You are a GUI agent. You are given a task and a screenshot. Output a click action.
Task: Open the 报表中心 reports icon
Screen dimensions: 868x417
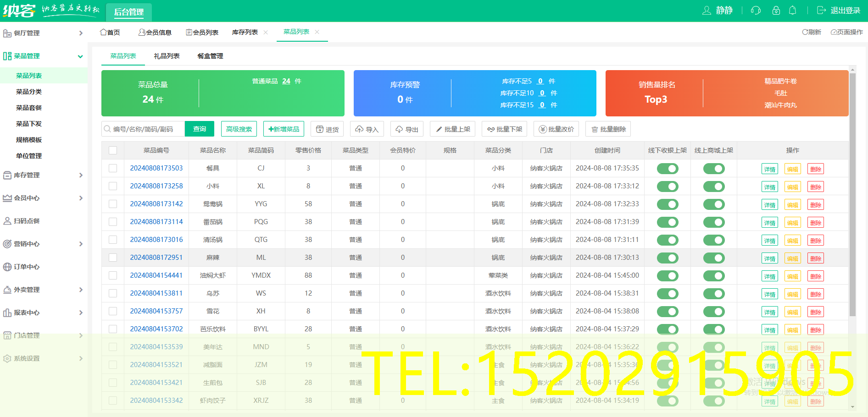click(8, 313)
